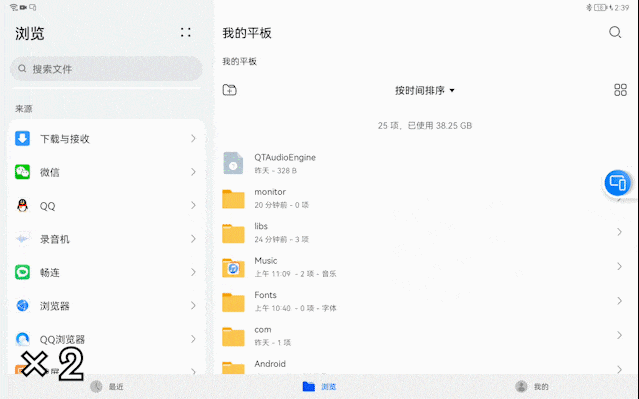This screenshot has width=639, height=399.
Task: Expand the Fonts folder chevron
Action: click(619, 301)
